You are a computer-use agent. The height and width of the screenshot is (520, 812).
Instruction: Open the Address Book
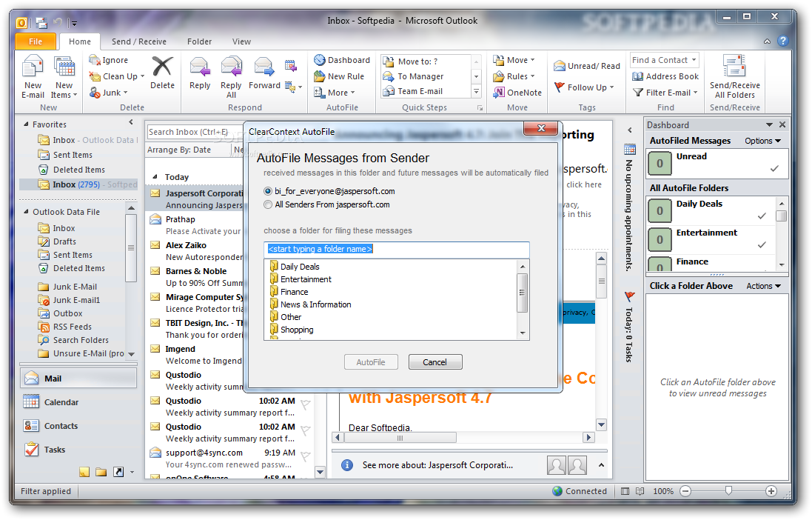tap(665, 76)
